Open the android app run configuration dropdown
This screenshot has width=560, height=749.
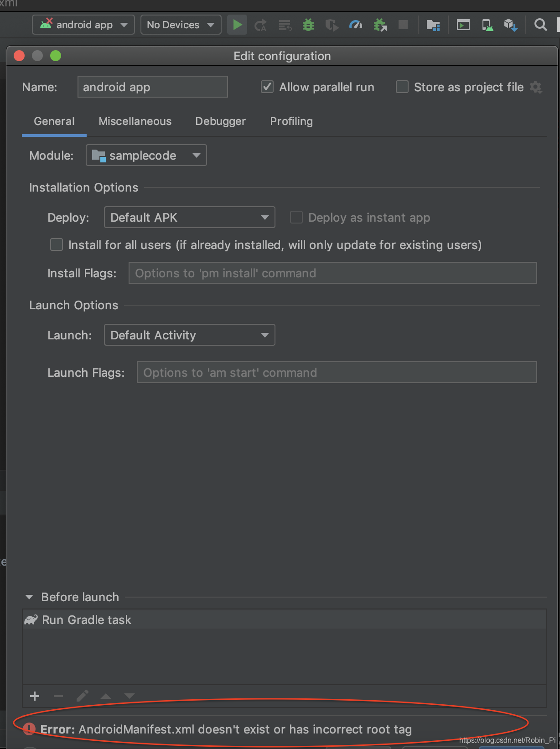pos(83,25)
